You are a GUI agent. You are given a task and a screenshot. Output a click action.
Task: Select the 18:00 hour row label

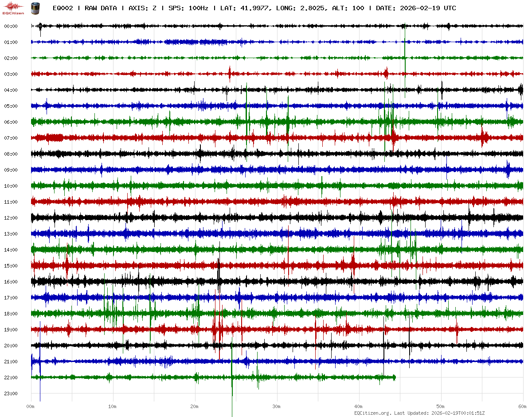11,314
